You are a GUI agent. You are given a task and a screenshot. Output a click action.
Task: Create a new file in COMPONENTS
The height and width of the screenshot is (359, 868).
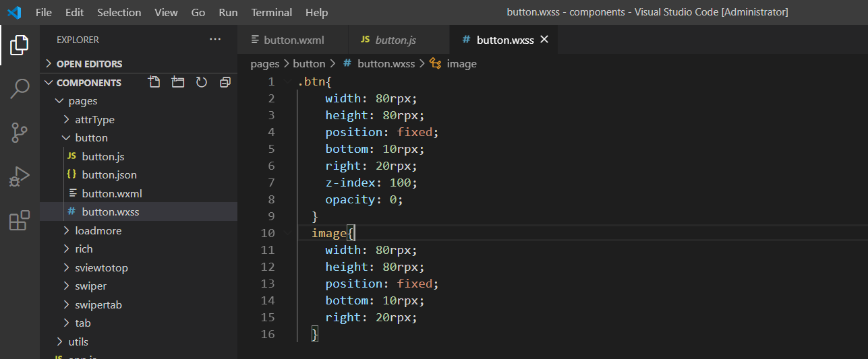(x=154, y=82)
